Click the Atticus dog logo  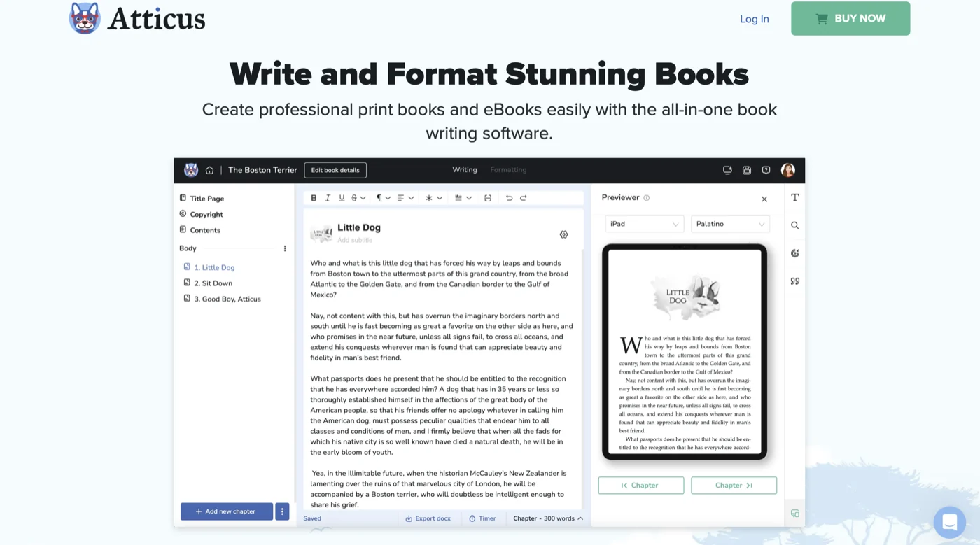(85, 18)
